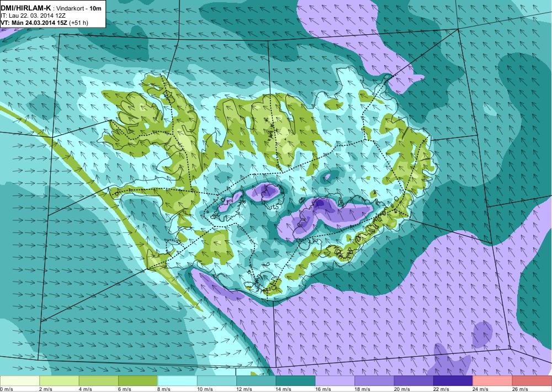Click the '0 m/s' legend label
This screenshot has width=552, height=392.
tap(7, 389)
